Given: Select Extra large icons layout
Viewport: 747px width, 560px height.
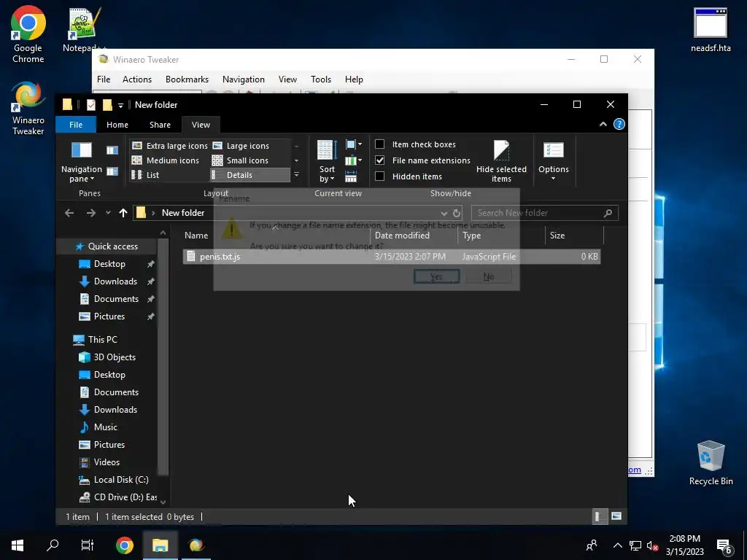Looking at the screenshot, I should (x=170, y=146).
